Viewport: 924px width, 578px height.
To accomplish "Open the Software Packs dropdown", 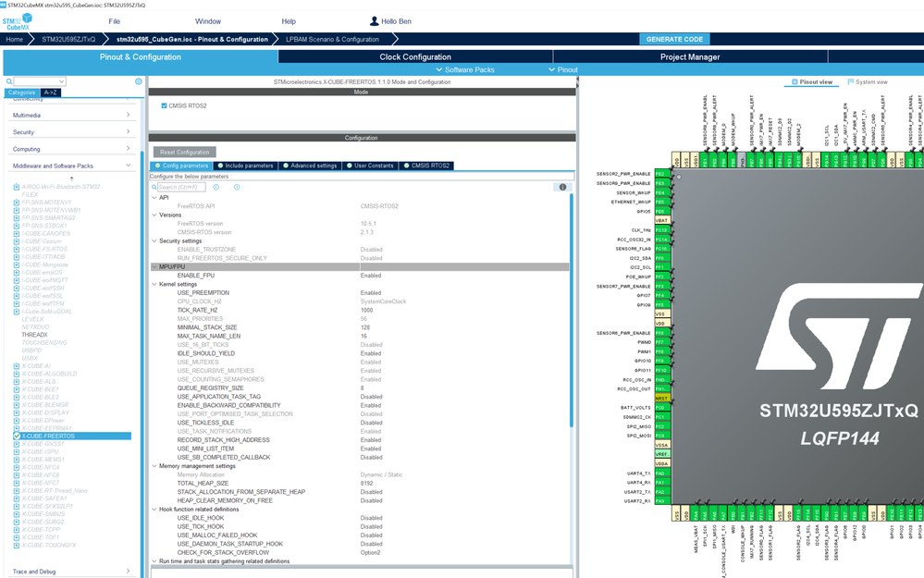I will (465, 69).
